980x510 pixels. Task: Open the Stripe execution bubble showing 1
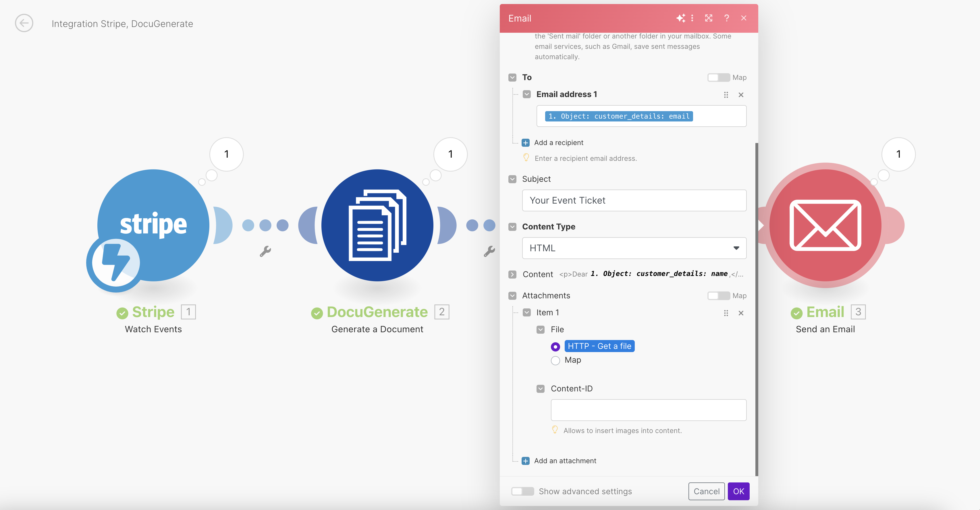[x=226, y=154]
